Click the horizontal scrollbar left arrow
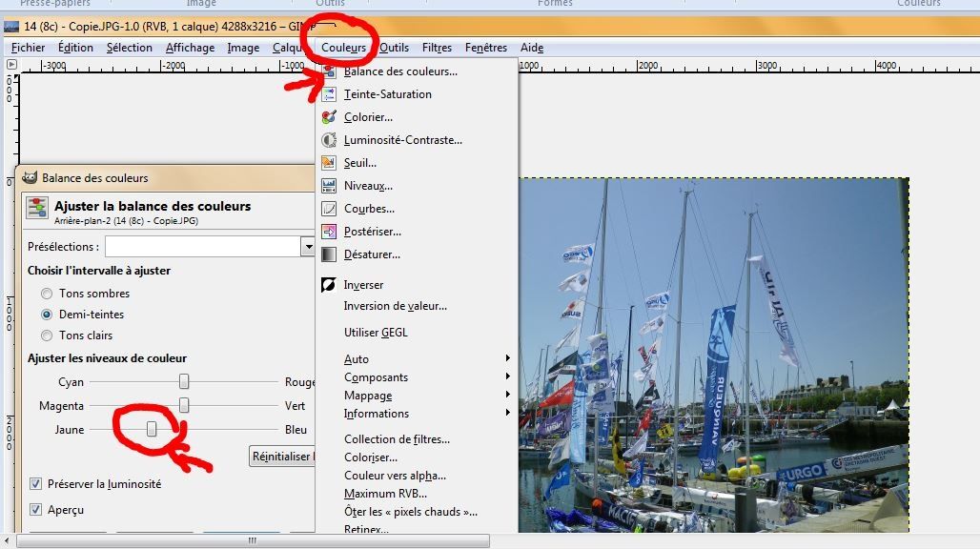The height and width of the screenshot is (549, 980). tap(7, 540)
